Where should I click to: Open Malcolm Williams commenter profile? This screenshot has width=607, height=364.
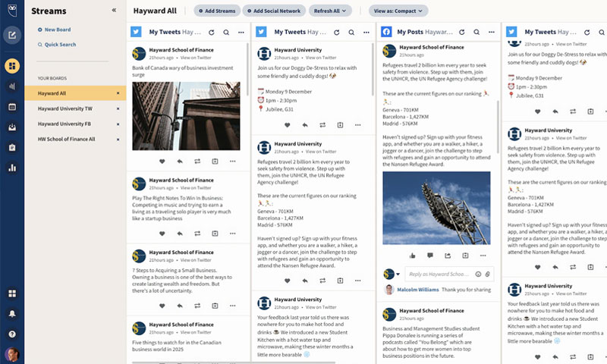pos(418,290)
